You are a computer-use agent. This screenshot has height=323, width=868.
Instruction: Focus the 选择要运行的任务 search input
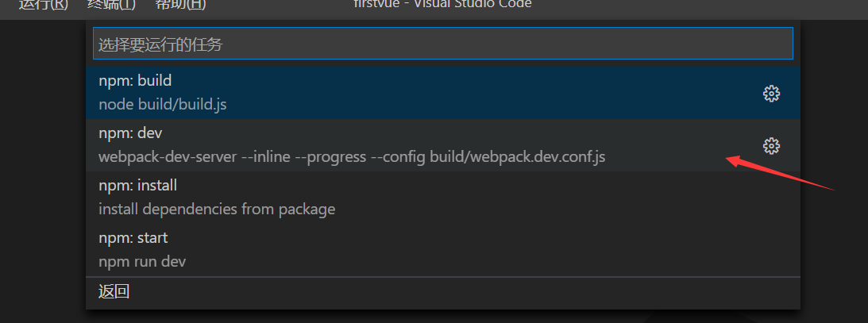443,44
